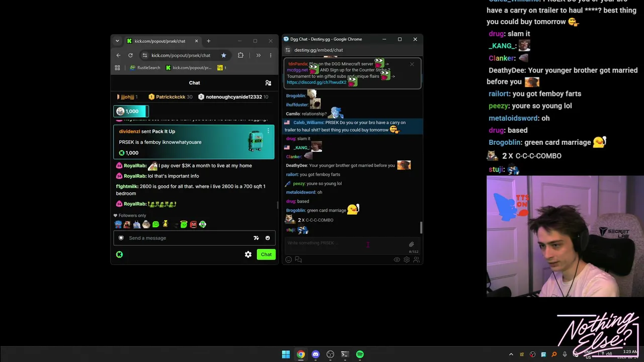Show hidden system tray icons
The width and height of the screenshot is (644, 362).
[x=511, y=354]
